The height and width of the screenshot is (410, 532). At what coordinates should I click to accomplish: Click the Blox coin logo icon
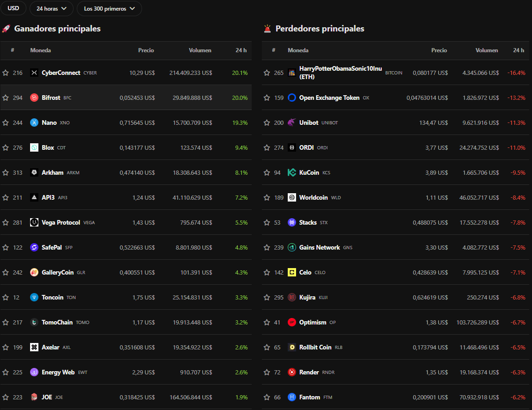(x=34, y=147)
